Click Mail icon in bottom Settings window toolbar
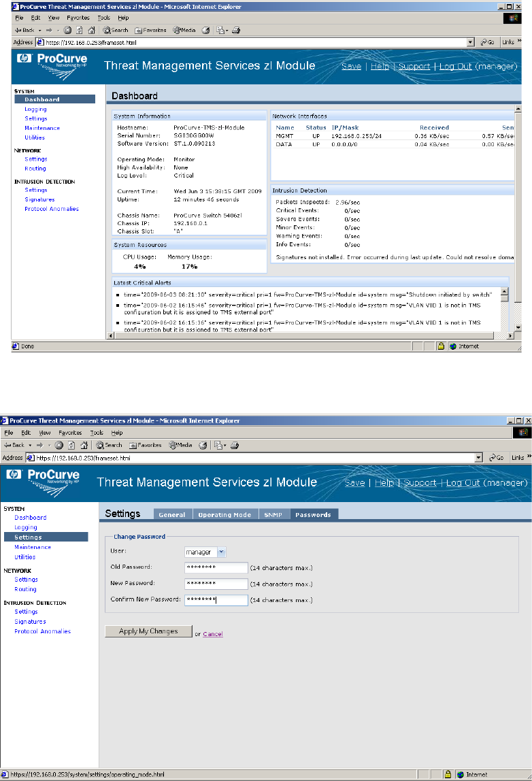 pos(218,446)
